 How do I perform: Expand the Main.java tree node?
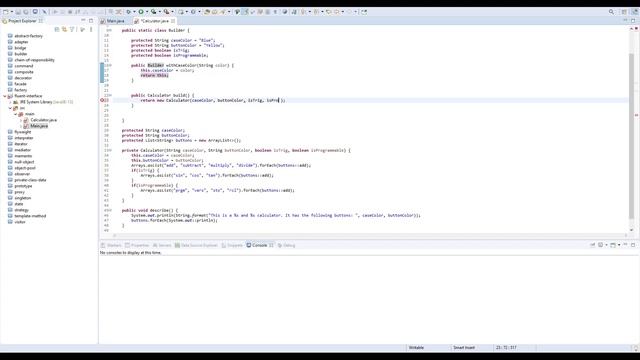tap(21, 126)
